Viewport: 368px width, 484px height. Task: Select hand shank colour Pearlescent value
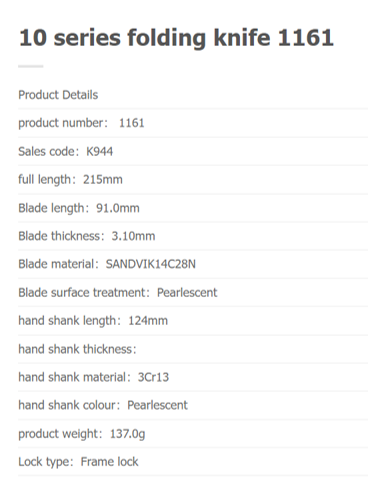[x=157, y=405]
